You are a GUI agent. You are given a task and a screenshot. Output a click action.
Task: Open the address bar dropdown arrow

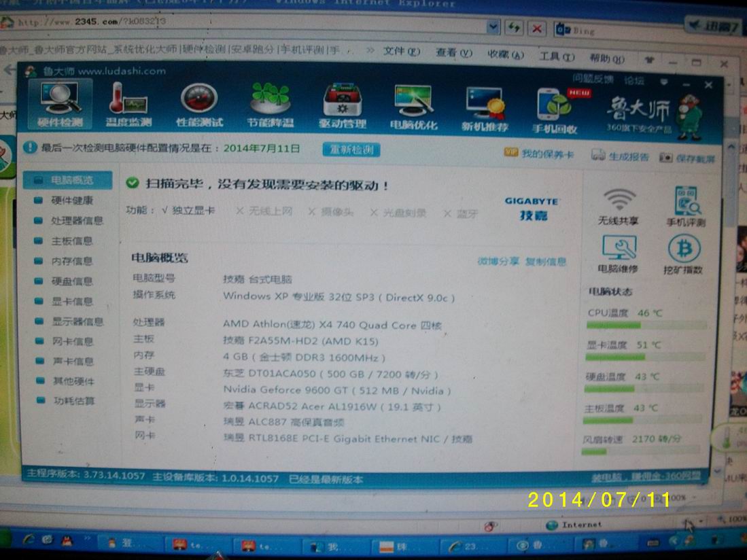493,27
